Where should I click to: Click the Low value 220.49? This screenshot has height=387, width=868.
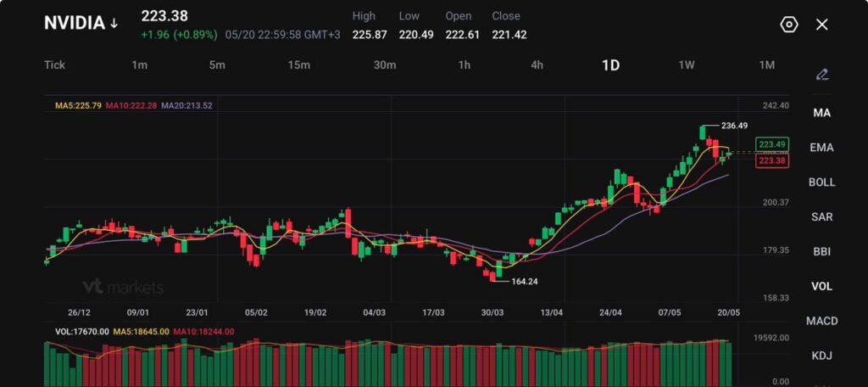[415, 35]
